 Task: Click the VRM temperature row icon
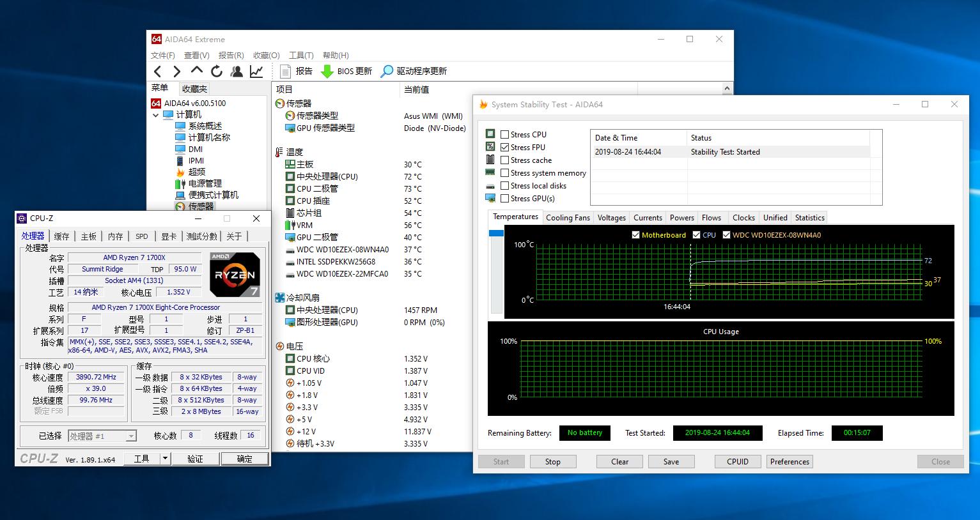point(290,225)
